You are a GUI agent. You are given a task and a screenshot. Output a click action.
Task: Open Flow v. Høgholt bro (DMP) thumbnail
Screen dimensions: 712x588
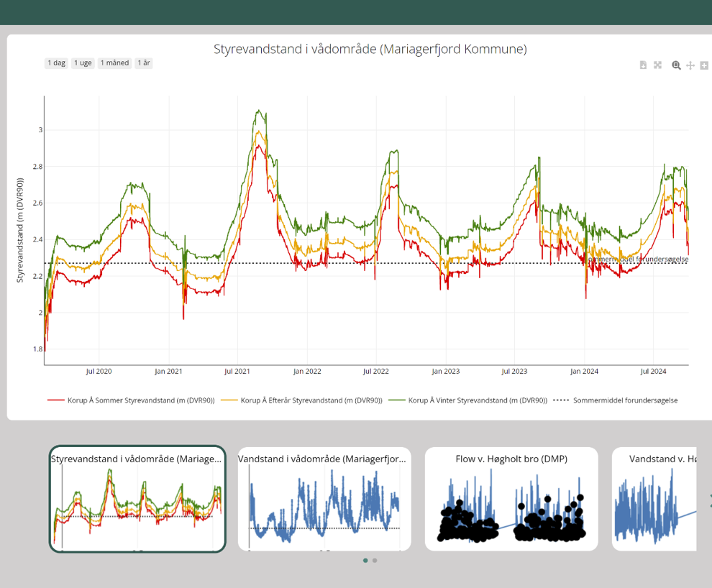(511, 499)
